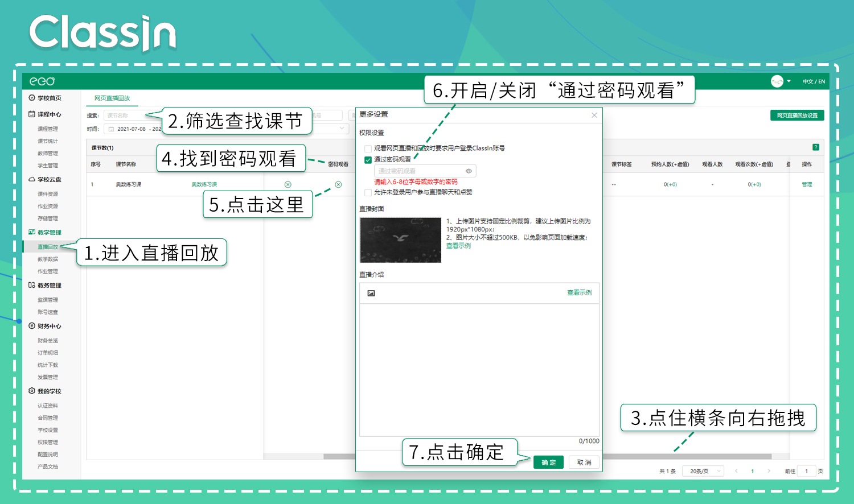This screenshot has width=854, height=504.
Task: Click the 课程中心 calendar icon
Action: (32, 114)
